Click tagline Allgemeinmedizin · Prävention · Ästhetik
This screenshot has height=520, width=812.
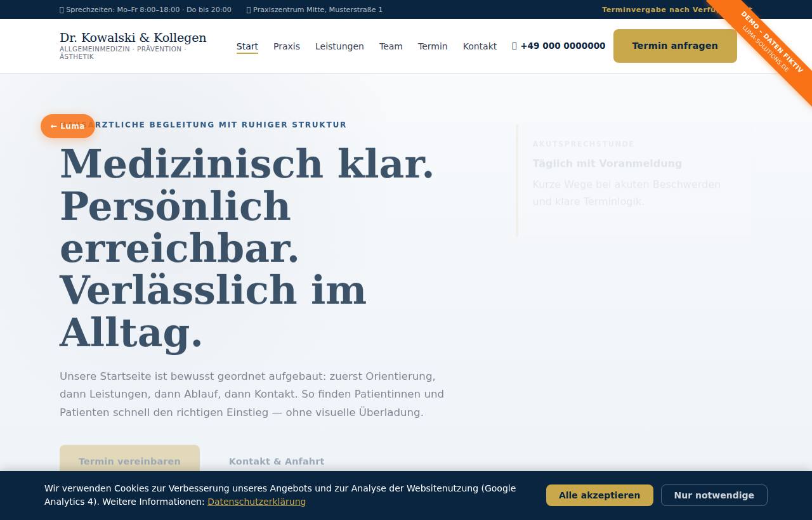point(123,53)
